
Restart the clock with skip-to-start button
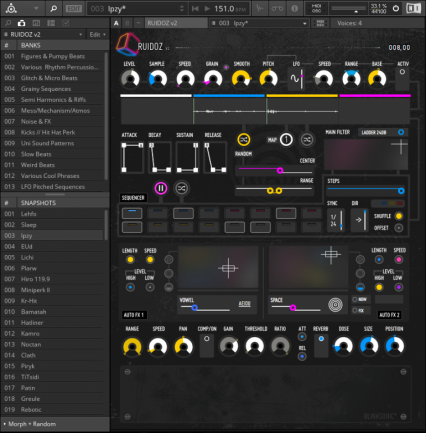[195, 9]
